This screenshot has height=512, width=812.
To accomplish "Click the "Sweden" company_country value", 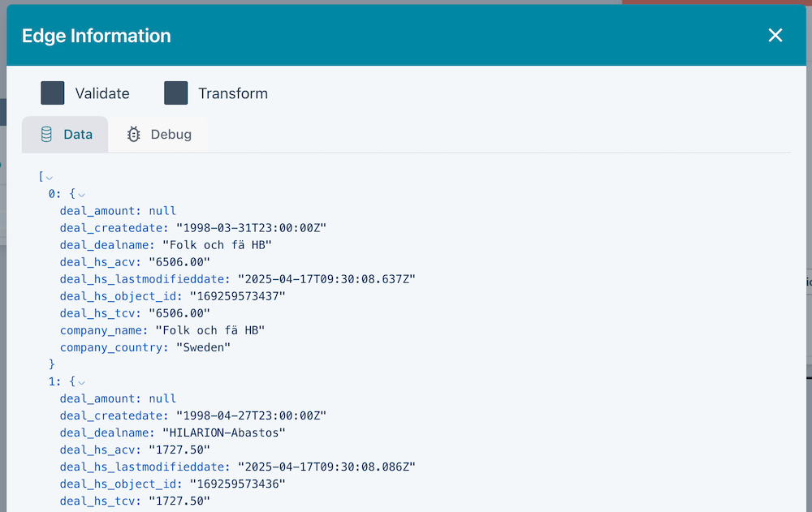I will click(x=204, y=347).
